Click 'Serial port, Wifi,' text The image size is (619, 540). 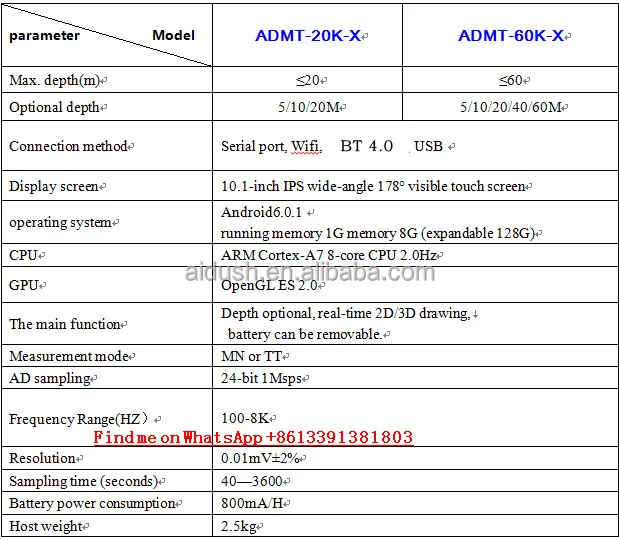point(272,146)
